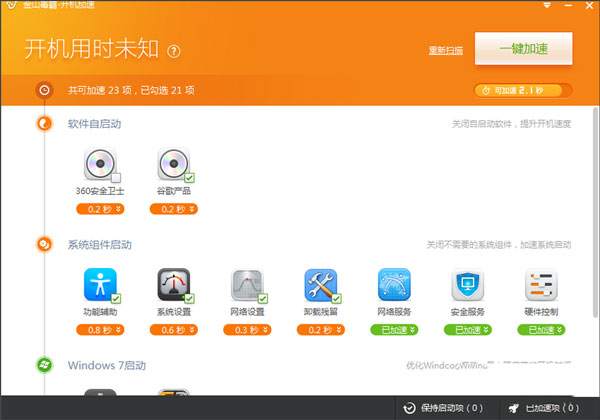Viewport: 600px width, 420px height.
Task: Select the 系统设置 gauge icon
Action: pyautogui.click(x=173, y=285)
